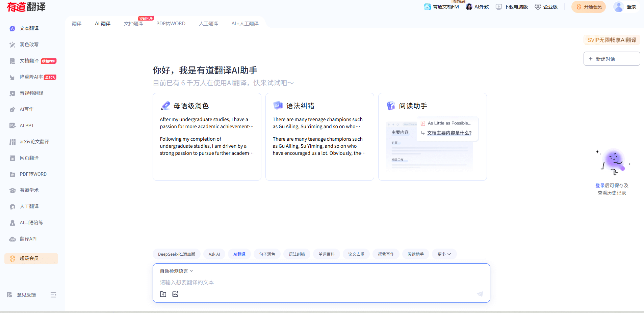
Task: Open the 母语级润色 example card
Action: coord(207,137)
